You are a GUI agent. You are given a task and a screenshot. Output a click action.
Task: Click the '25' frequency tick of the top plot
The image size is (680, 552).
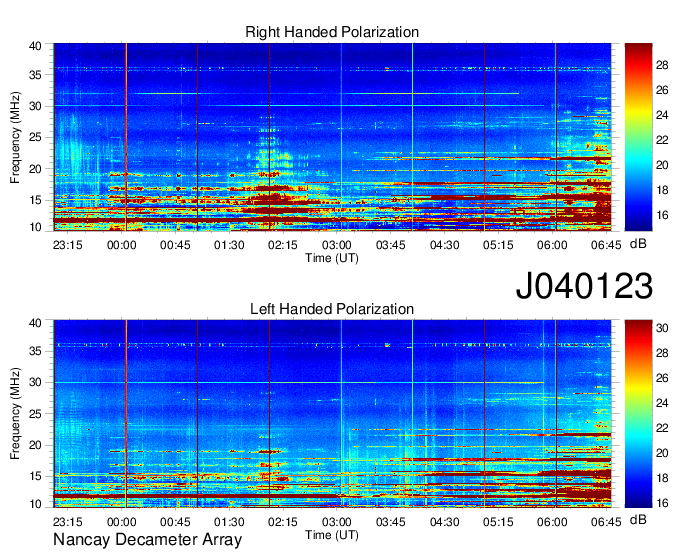pyautogui.click(x=35, y=137)
